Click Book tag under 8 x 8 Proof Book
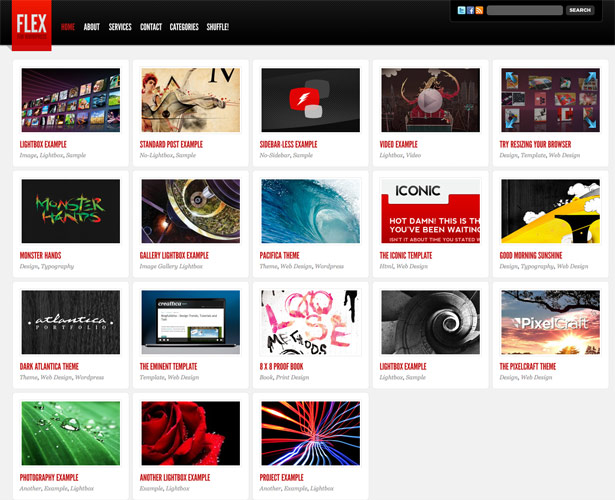615x500 pixels. (266, 377)
